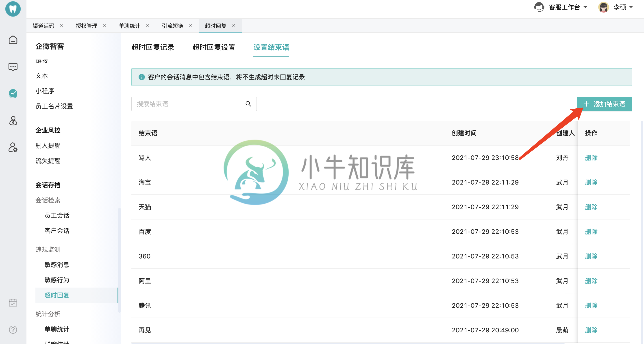
Task: Open 敏感消息 menu item
Action: (57, 265)
